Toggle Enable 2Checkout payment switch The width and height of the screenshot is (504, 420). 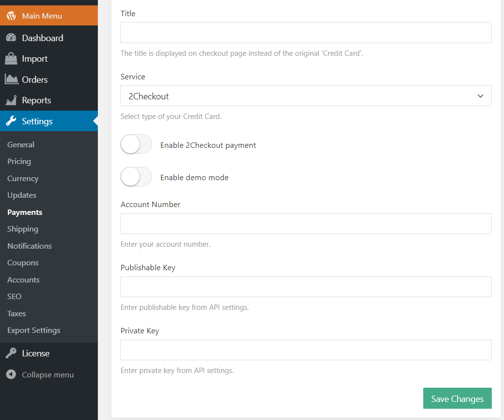136,144
